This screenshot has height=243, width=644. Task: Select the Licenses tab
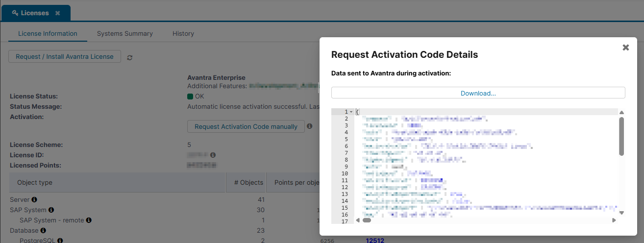click(x=35, y=13)
